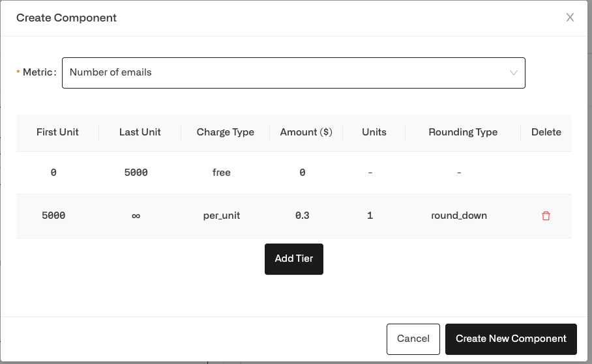Open the Metric dropdown arrow
Viewport: 592px width, 364px height.
coord(514,73)
